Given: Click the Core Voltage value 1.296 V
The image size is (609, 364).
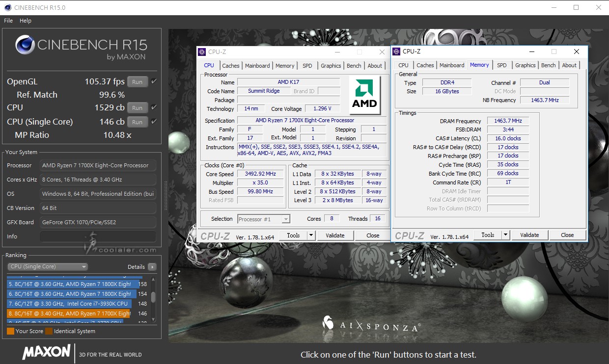Looking at the screenshot, I should tap(322, 109).
